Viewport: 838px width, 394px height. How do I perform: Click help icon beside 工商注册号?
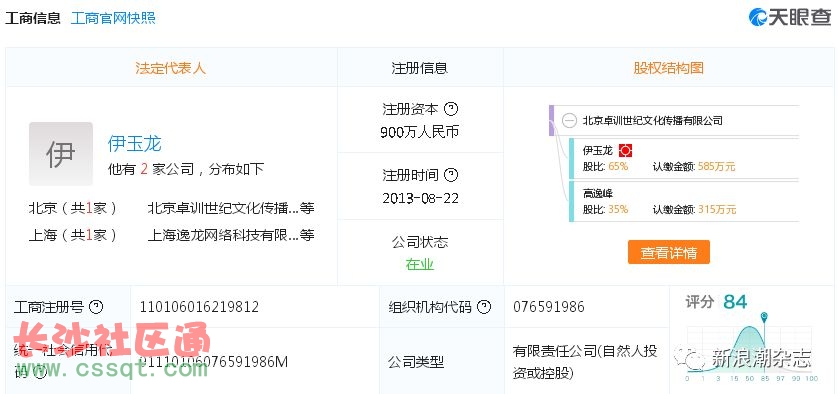pyautogui.click(x=96, y=307)
